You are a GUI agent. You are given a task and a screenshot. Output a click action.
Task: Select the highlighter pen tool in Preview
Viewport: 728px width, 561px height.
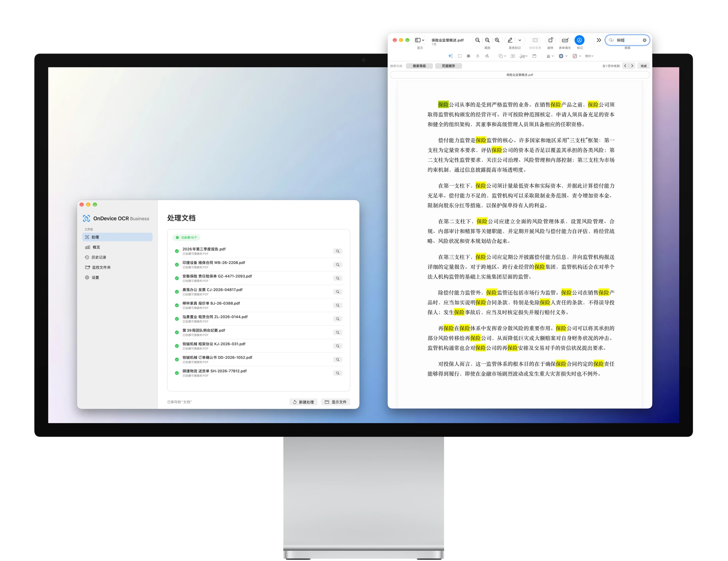510,40
